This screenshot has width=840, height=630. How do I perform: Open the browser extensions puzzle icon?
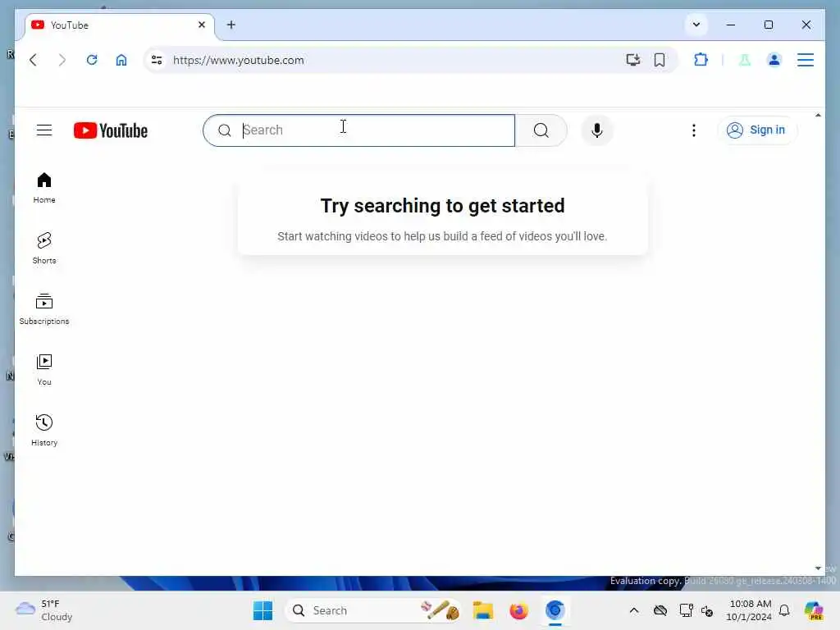tap(701, 60)
